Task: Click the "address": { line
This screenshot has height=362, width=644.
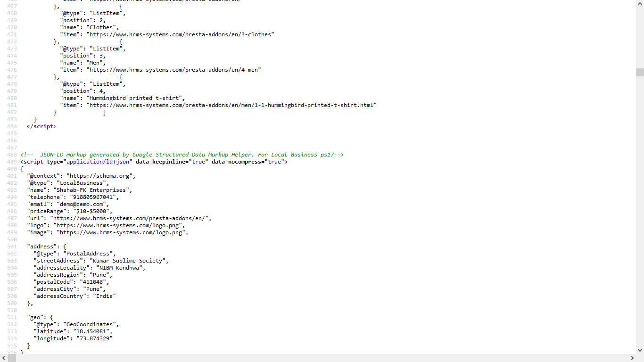Action: click(x=47, y=247)
